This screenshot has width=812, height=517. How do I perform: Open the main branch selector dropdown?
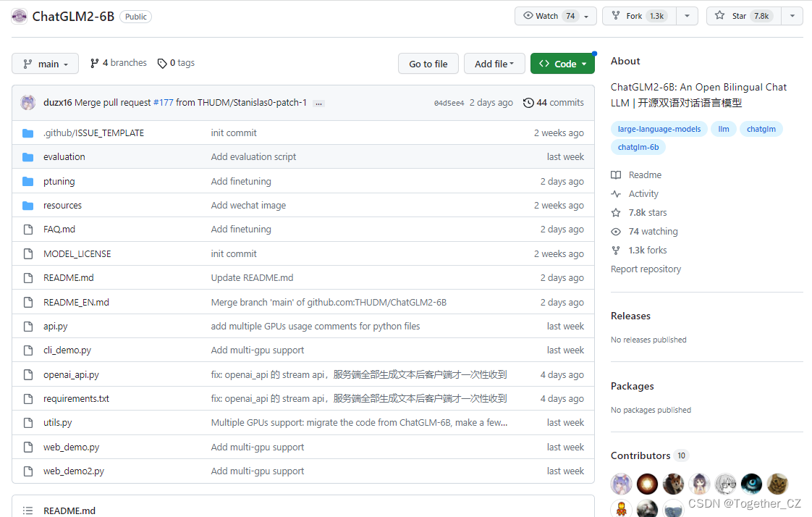45,64
